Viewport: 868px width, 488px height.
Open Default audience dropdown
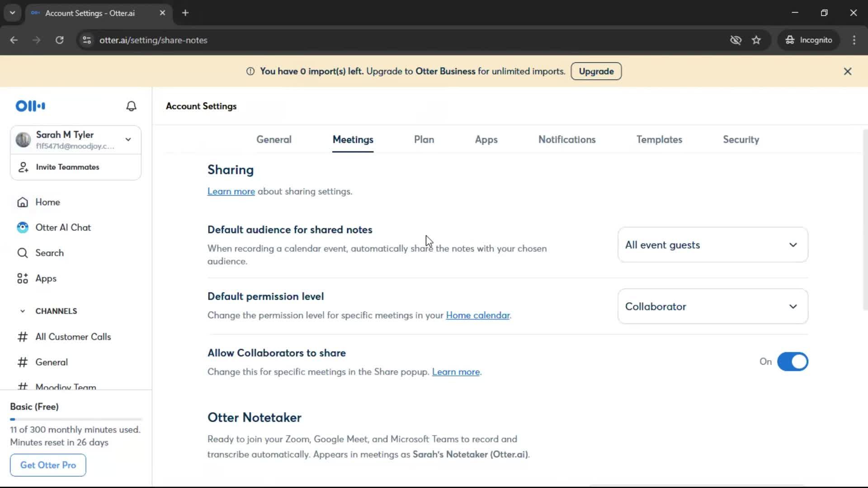click(x=712, y=245)
